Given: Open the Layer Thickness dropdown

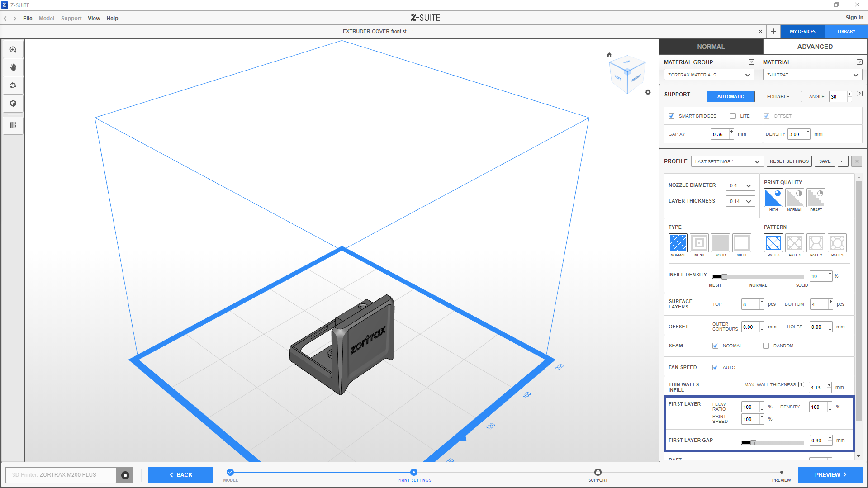Looking at the screenshot, I should 740,201.
